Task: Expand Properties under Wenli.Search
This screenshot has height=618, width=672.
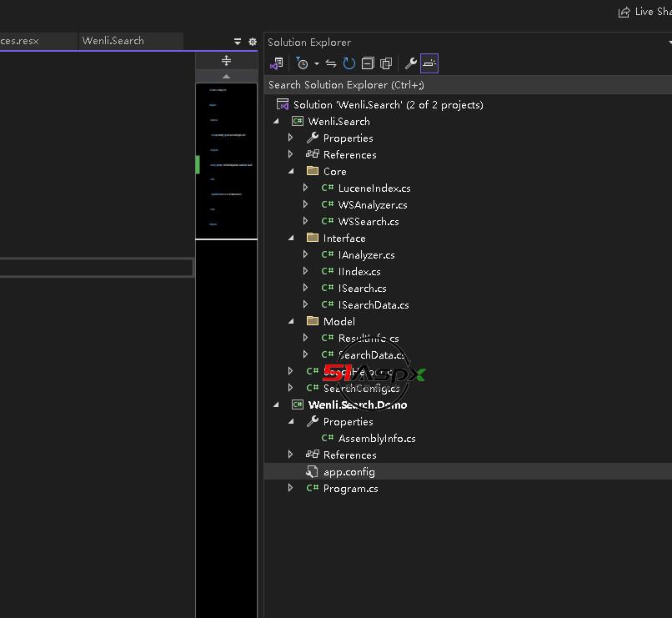Action: click(291, 138)
